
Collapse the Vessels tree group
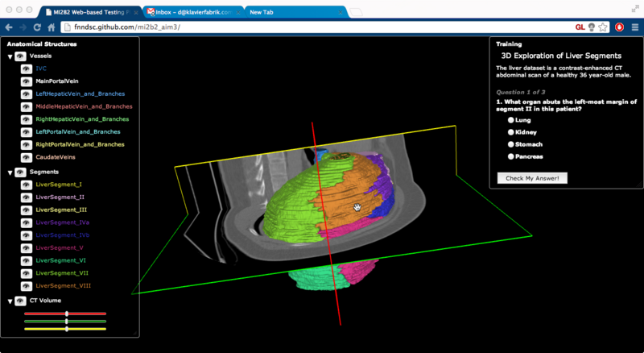[x=10, y=56]
